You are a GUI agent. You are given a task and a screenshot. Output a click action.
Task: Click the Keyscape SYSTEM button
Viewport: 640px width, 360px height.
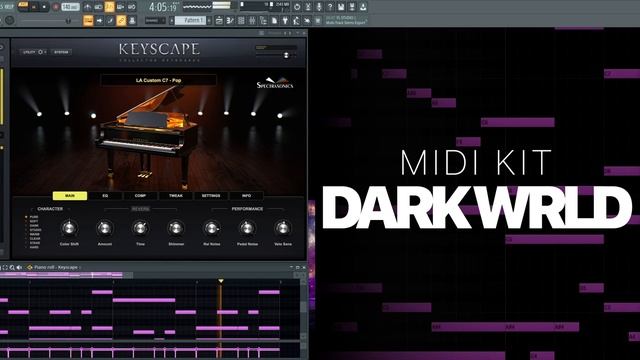[x=61, y=52]
